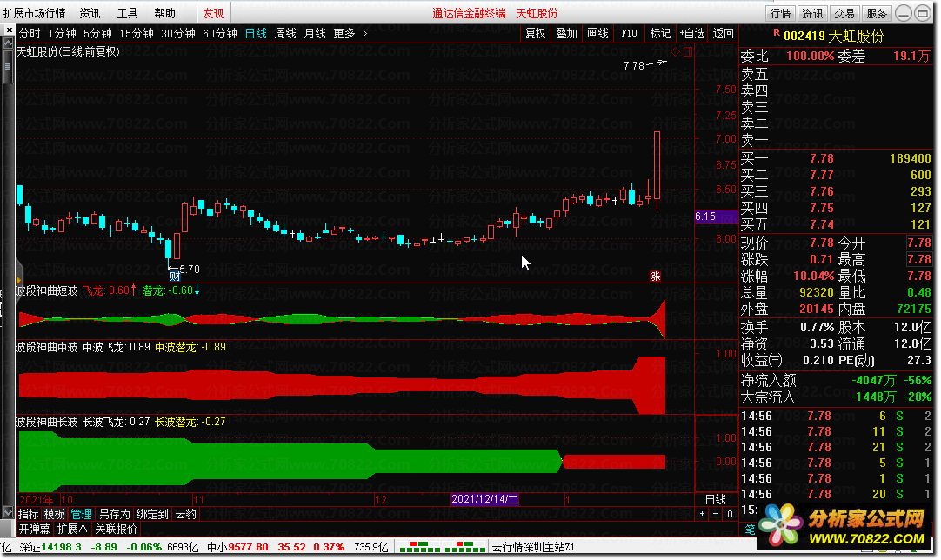
Task: Click the 资讯 button at top right
Action: 812,13
